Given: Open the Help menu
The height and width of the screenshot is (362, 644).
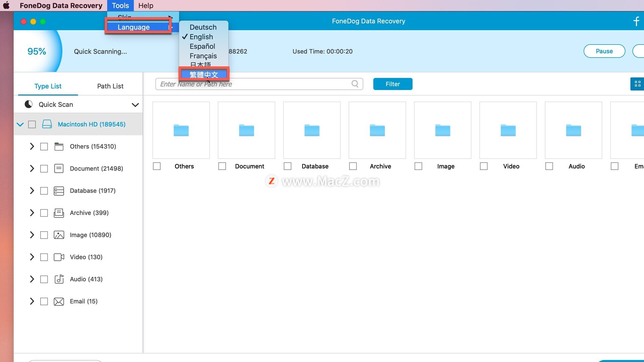Looking at the screenshot, I should click(146, 5).
